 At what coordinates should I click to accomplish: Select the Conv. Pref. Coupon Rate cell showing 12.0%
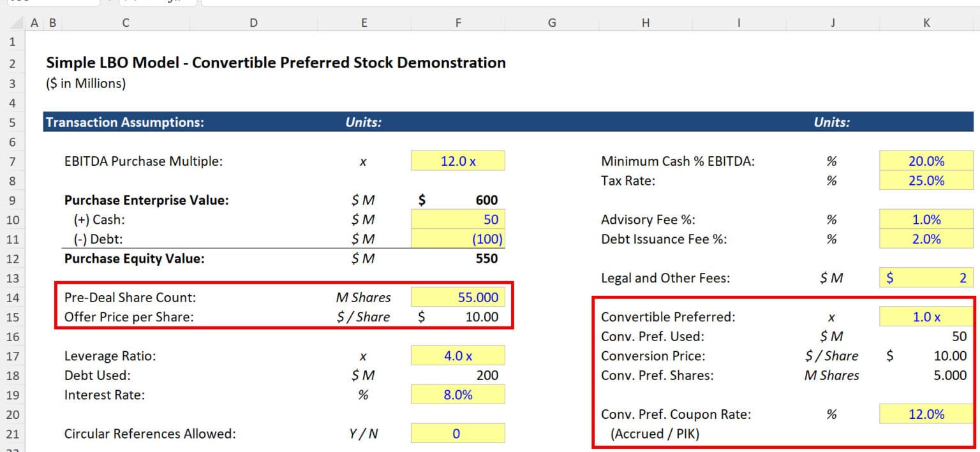[926, 414]
